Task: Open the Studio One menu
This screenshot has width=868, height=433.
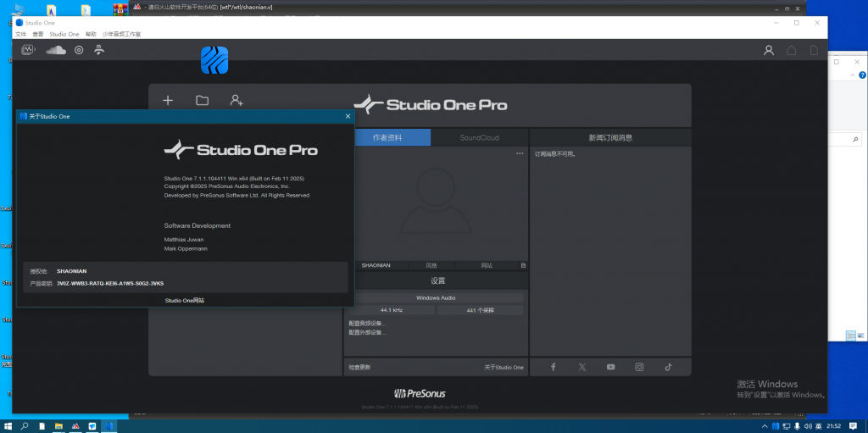Action: (x=64, y=35)
